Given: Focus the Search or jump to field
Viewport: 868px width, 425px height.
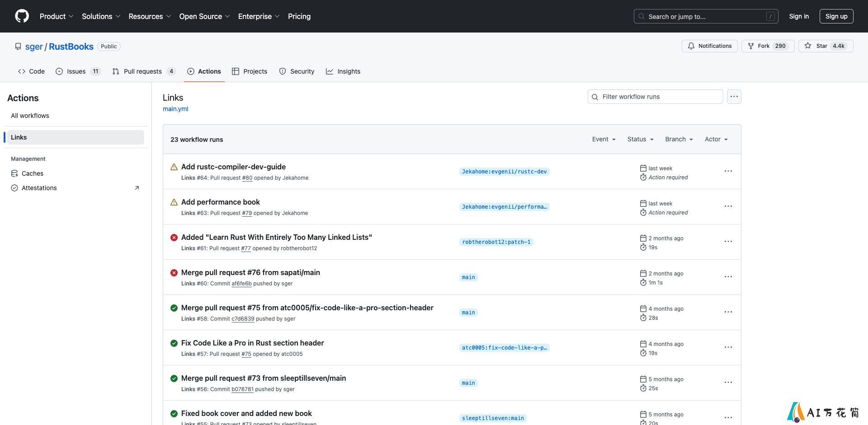Looking at the screenshot, I should [x=706, y=16].
